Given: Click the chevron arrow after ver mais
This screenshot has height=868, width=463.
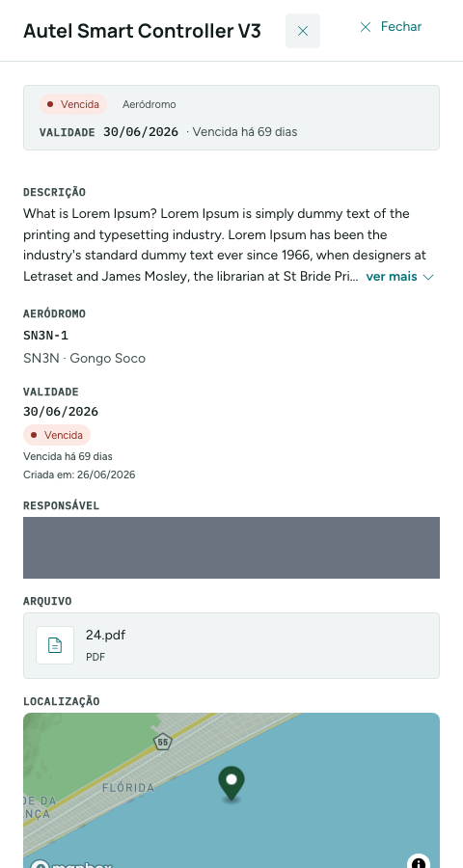Looking at the screenshot, I should (x=427, y=277).
